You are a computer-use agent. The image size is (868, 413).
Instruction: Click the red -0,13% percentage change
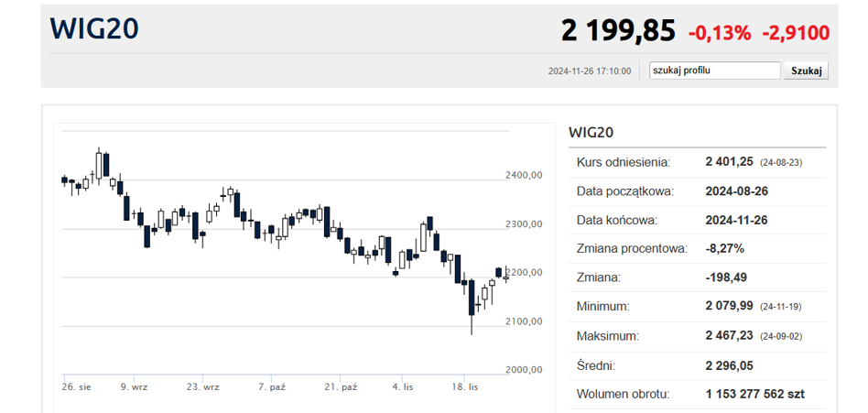point(720,33)
